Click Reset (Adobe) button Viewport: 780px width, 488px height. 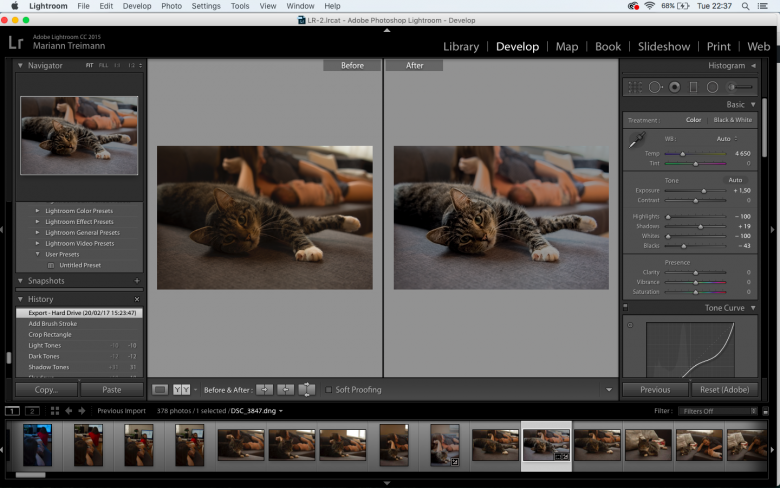[725, 390]
